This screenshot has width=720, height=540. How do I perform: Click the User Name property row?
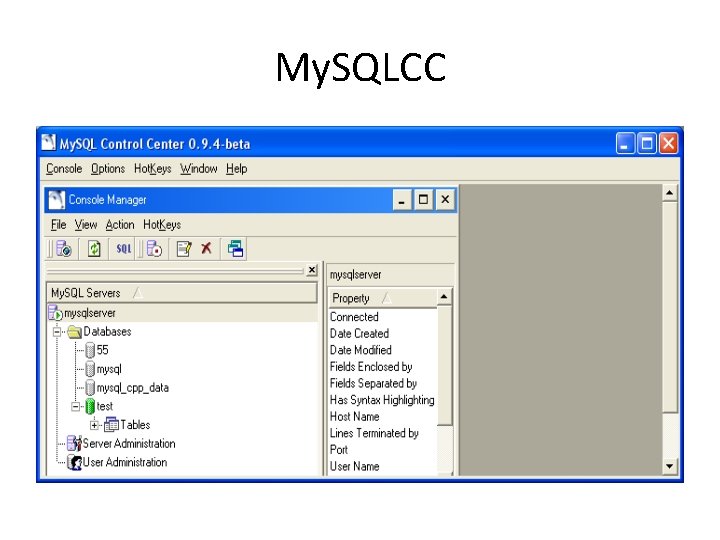[354, 467]
